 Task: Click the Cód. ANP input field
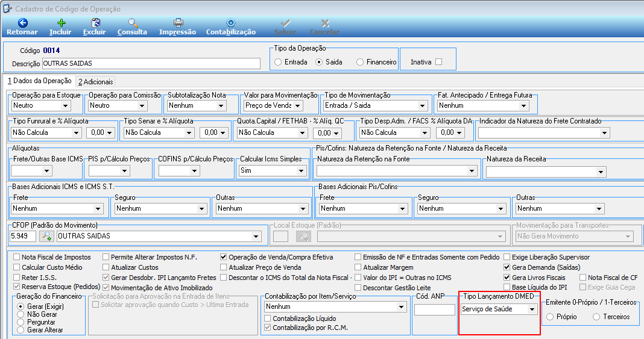click(435, 310)
